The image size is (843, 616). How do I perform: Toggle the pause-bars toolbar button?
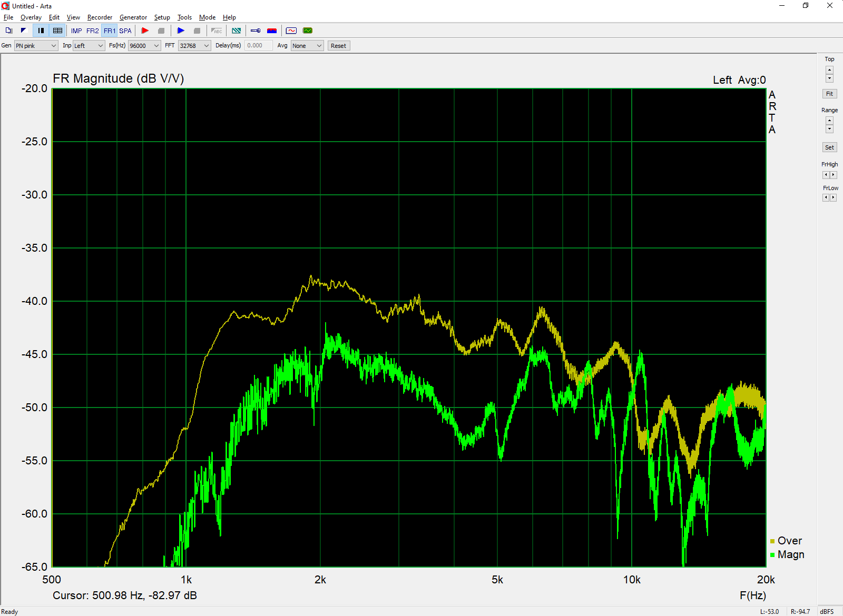[41, 31]
